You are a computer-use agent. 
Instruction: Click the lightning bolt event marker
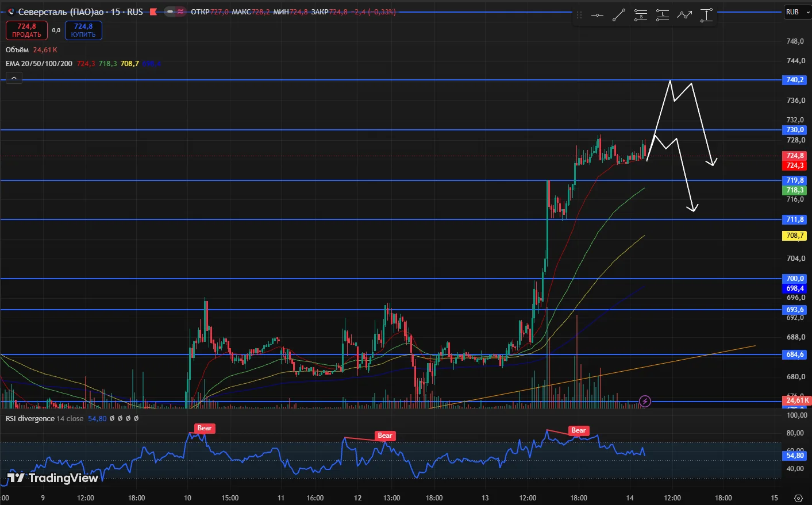click(x=645, y=401)
